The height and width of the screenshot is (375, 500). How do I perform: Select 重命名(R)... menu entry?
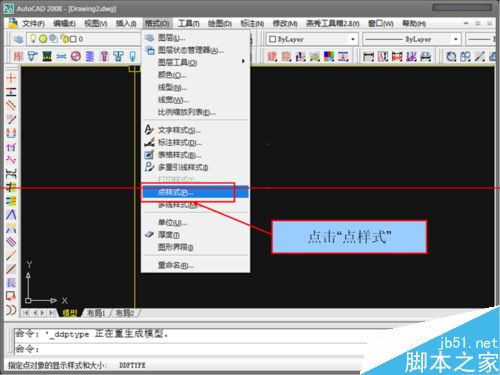pyautogui.click(x=196, y=265)
